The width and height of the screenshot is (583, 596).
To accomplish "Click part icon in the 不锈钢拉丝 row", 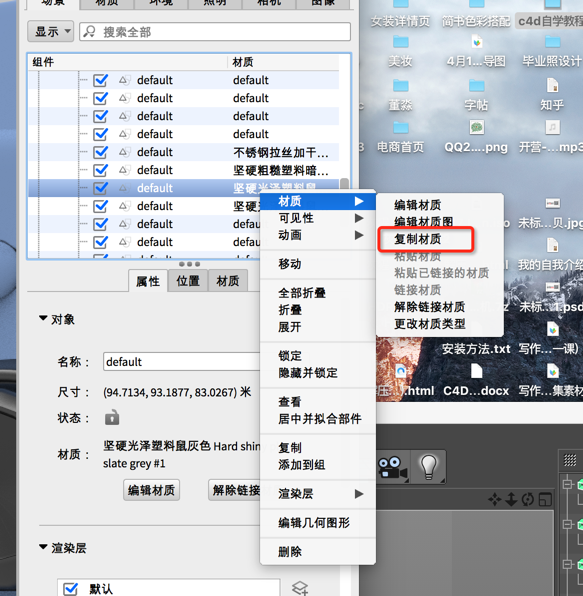I will pyautogui.click(x=124, y=152).
